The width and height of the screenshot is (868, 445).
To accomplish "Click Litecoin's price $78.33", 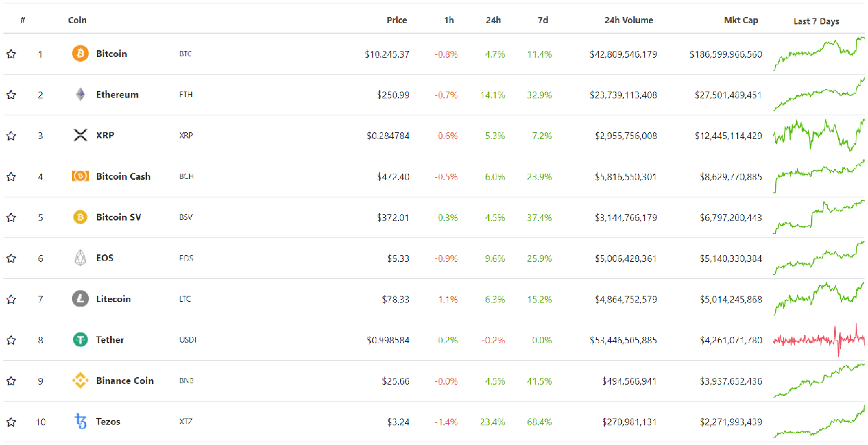I will pos(396,299).
